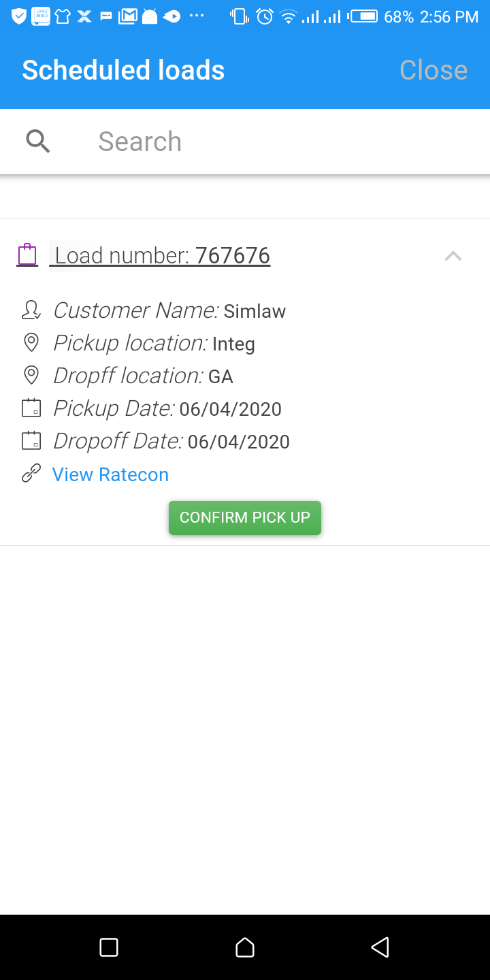This screenshot has width=490, height=980.
Task: Tap the dropoff location pin icon
Action: click(31, 375)
